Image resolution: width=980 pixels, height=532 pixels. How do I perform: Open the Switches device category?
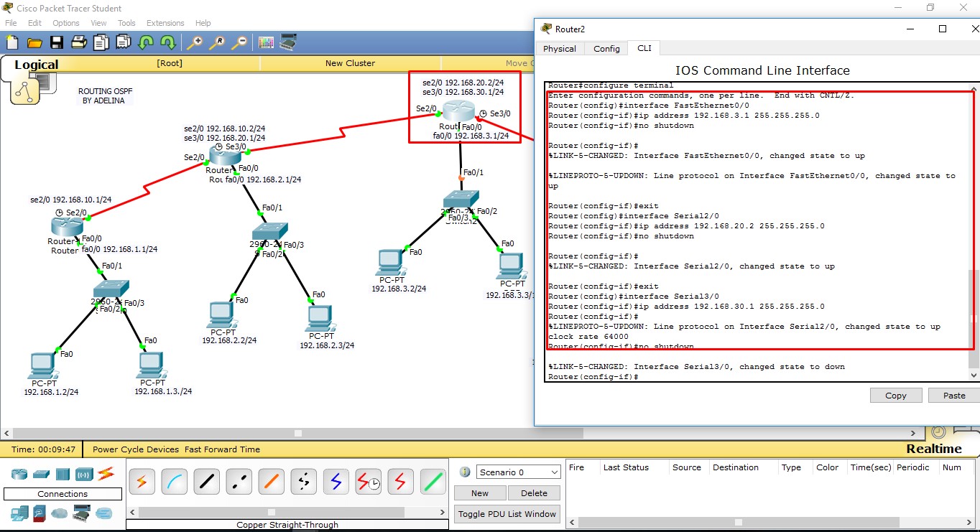click(x=40, y=475)
